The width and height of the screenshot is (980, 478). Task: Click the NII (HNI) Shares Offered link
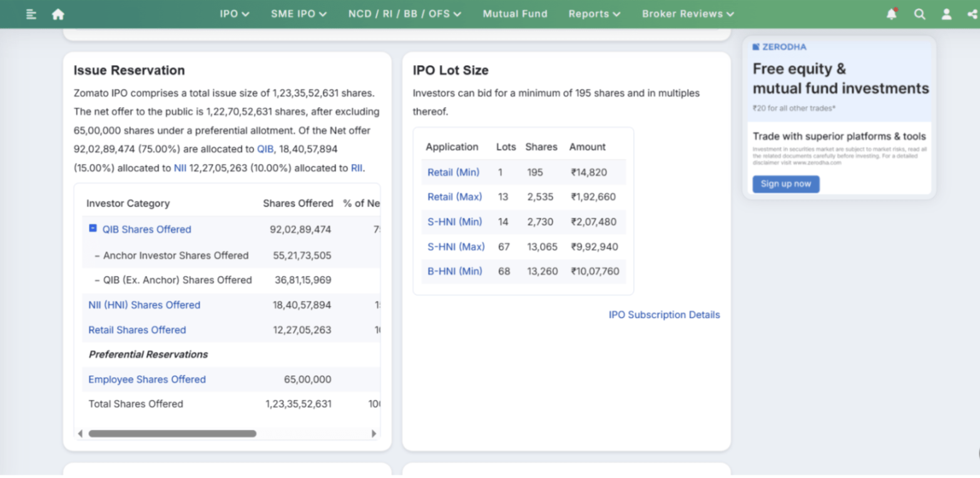(145, 305)
